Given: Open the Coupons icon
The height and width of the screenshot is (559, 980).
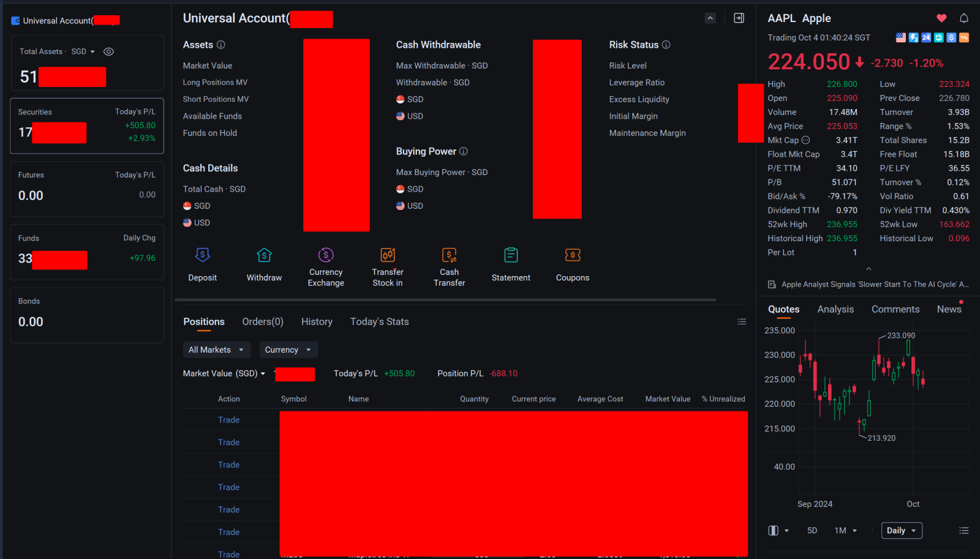Looking at the screenshot, I should pyautogui.click(x=573, y=255).
